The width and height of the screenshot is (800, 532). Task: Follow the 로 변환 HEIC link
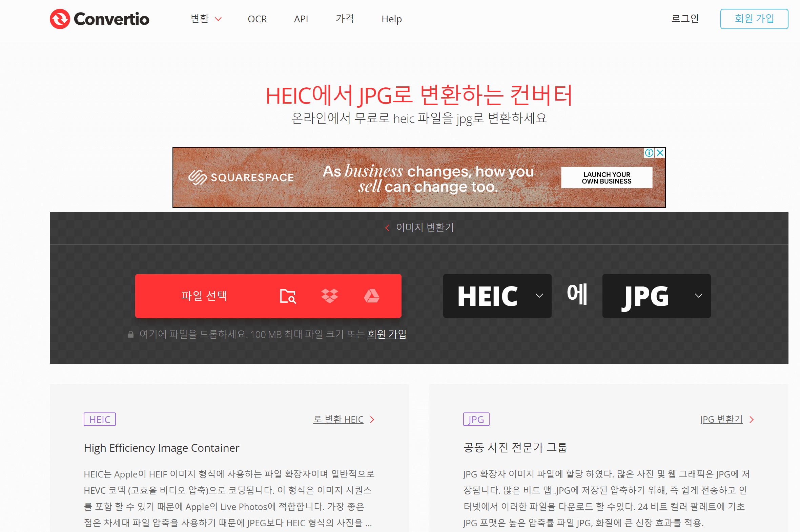[338, 419]
